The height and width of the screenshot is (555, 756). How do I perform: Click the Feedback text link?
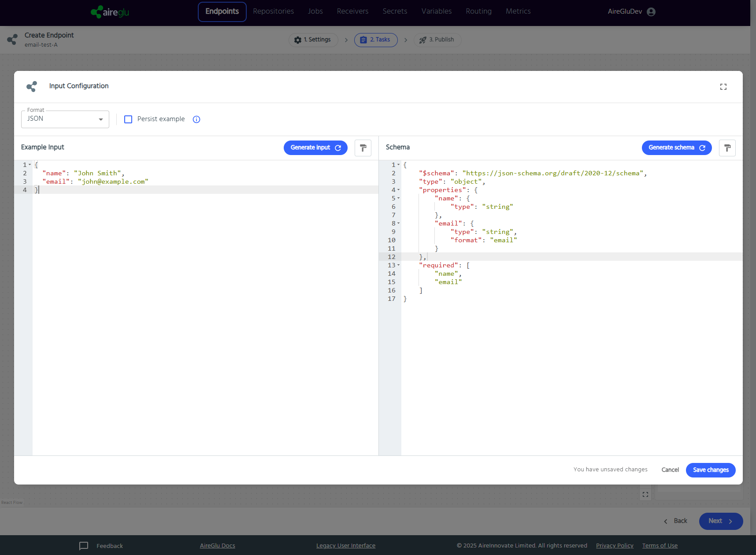pos(110,546)
